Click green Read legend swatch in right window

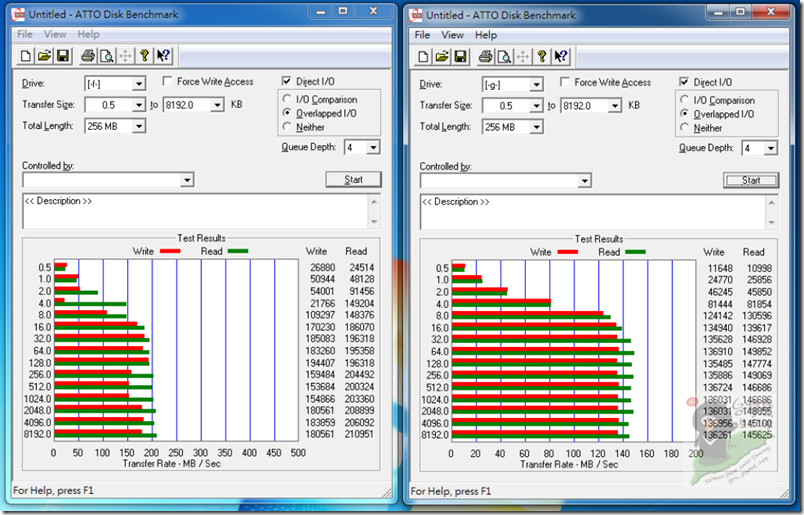pos(635,252)
